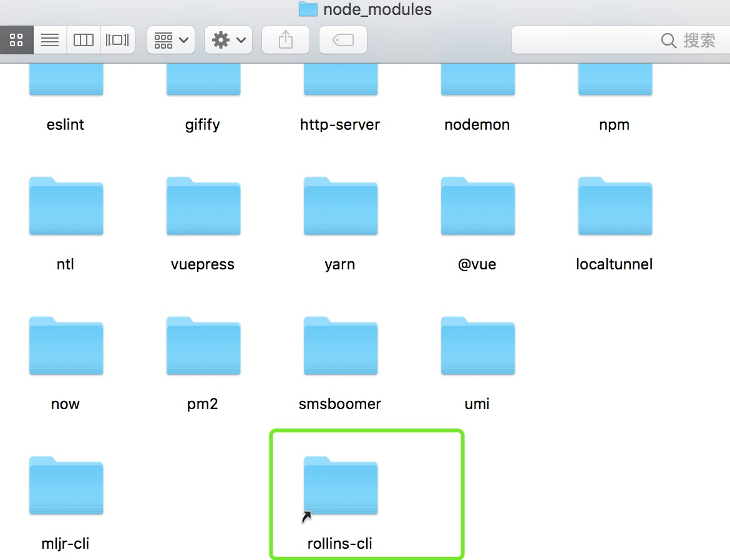Select the mljr-cli folder icon
The image size is (730, 560).
[66, 485]
